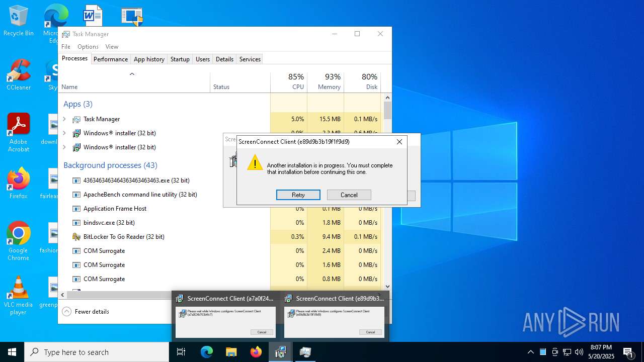Open VLC media player desktop icon
The width and height of the screenshot is (644, 362).
pos(18,296)
